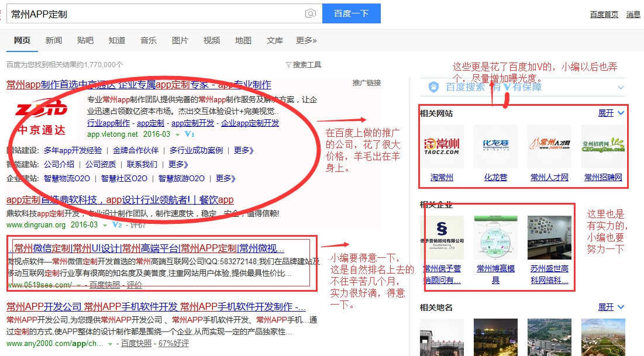Click the 百度一下 search button
This screenshot has height=356, width=644.
click(351, 13)
